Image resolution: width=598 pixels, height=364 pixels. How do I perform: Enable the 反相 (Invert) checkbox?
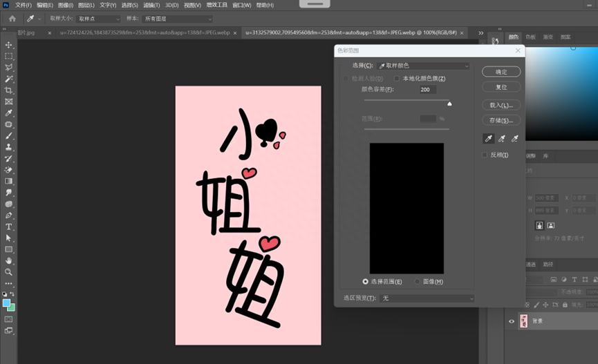[485, 155]
